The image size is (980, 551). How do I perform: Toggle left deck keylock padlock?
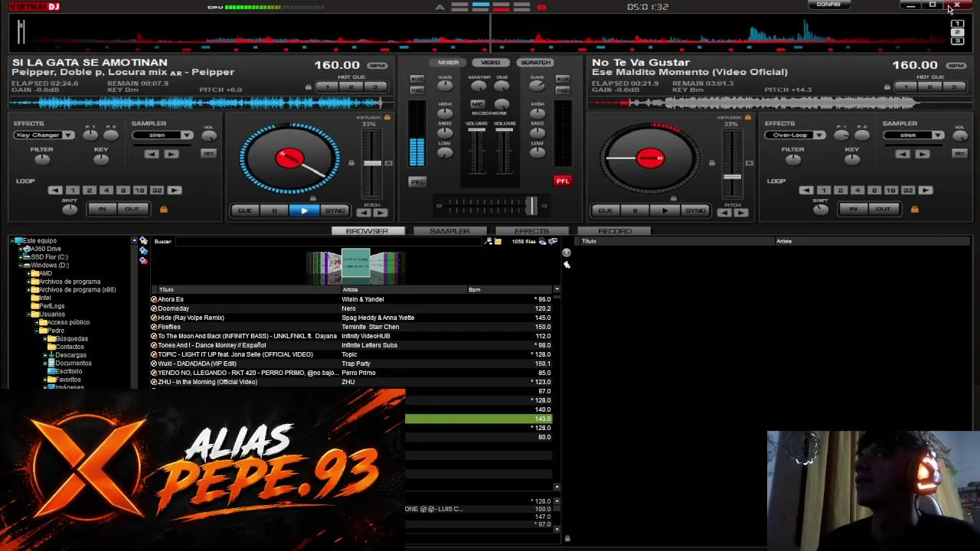pyautogui.click(x=387, y=117)
